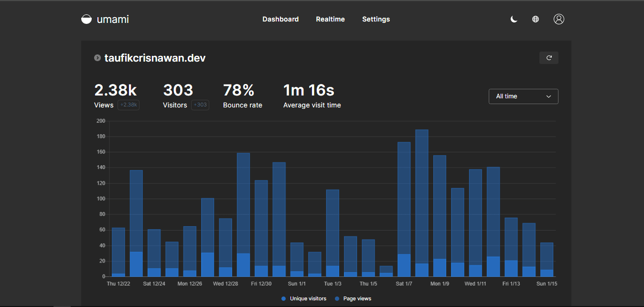Click the umami bowl logo icon
The image size is (644, 307).
coord(86,19)
